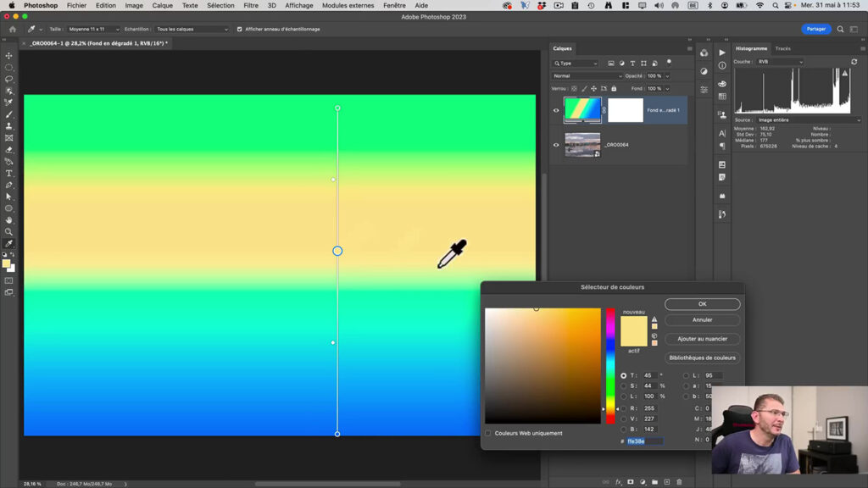This screenshot has width=868, height=488.
Task: Click the white layer mask thumbnail
Action: pyautogui.click(x=626, y=109)
